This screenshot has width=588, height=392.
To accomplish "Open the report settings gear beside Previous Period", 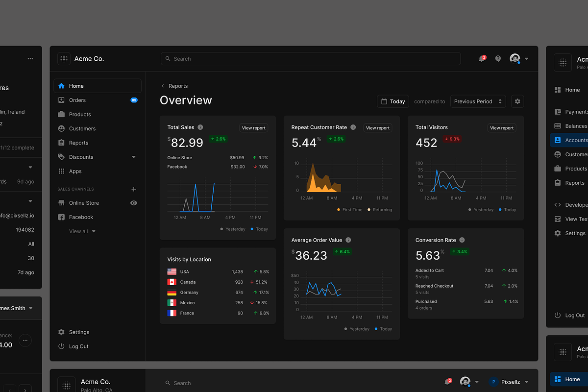I will click(517, 101).
